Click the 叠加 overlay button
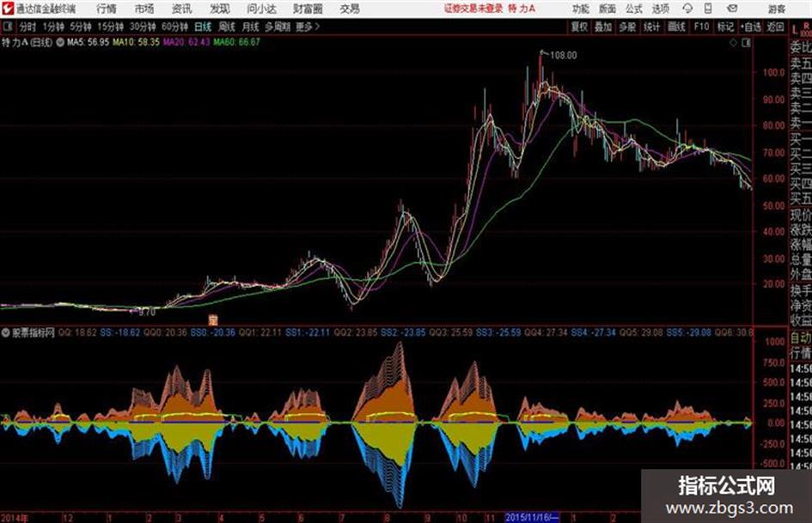The height and width of the screenshot is (523, 812). 603,27
